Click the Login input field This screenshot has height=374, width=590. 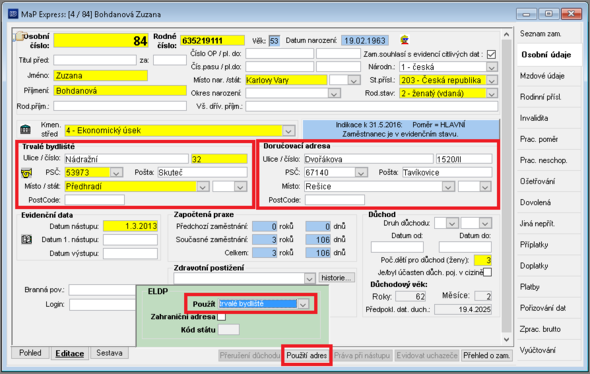(102, 304)
